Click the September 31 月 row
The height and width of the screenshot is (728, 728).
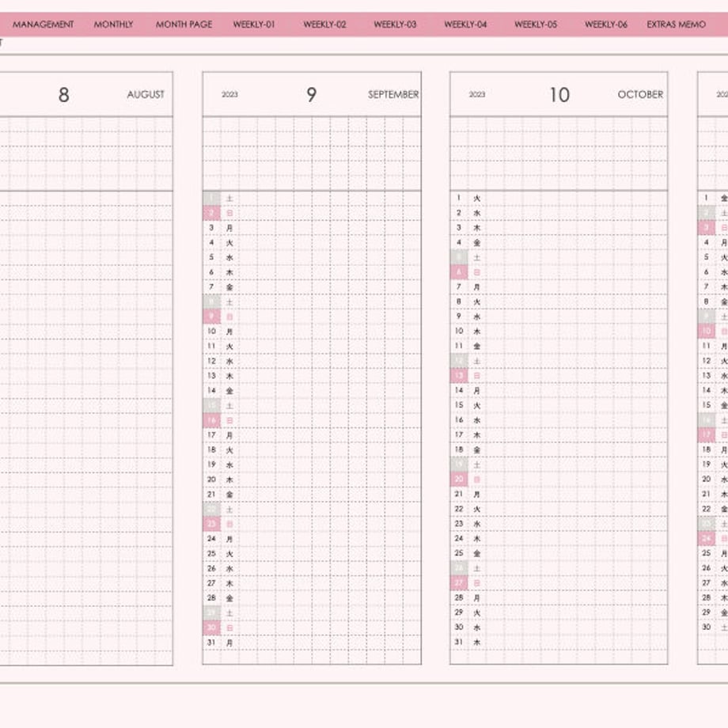(x=312, y=643)
